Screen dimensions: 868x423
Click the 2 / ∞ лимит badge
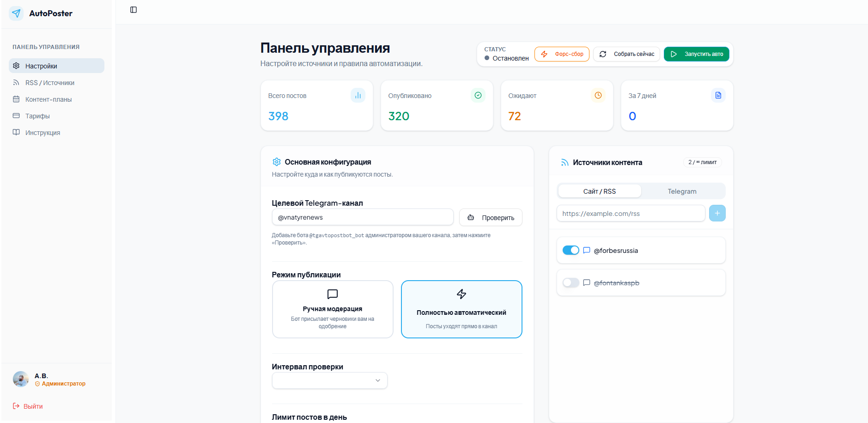pos(703,162)
